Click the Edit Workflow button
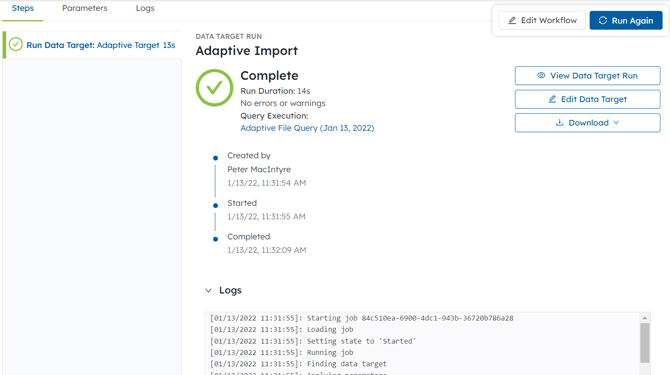The image size is (670, 375). 542,20
